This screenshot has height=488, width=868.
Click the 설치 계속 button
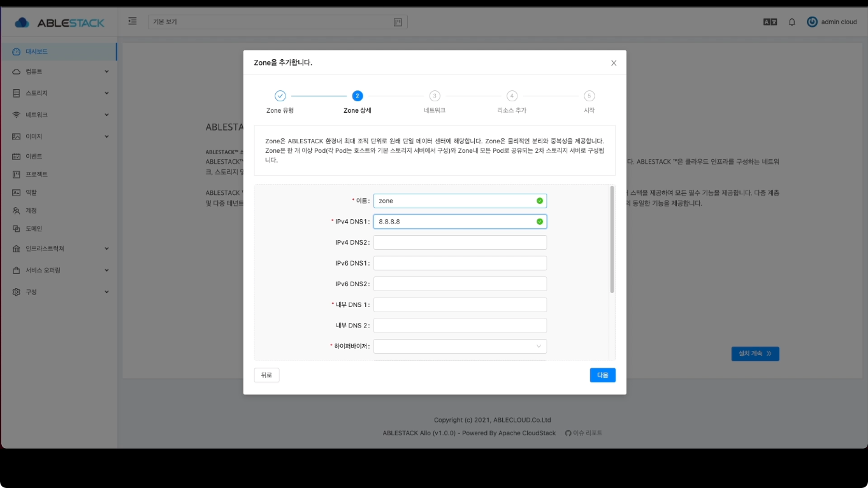pyautogui.click(x=755, y=354)
